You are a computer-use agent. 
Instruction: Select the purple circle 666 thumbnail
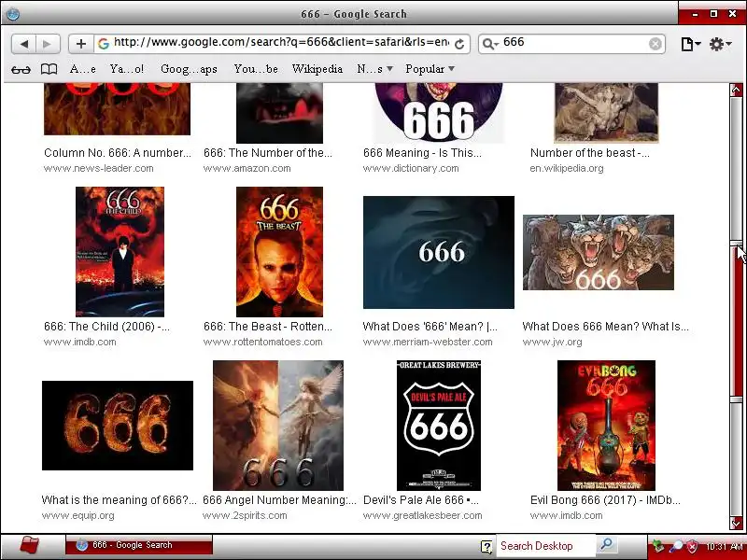click(439, 113)
